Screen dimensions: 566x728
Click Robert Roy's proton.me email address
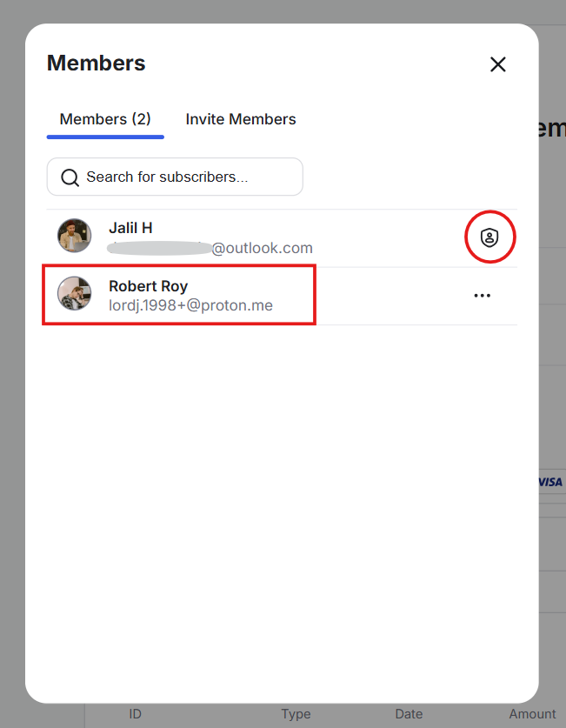click(190, 305)
